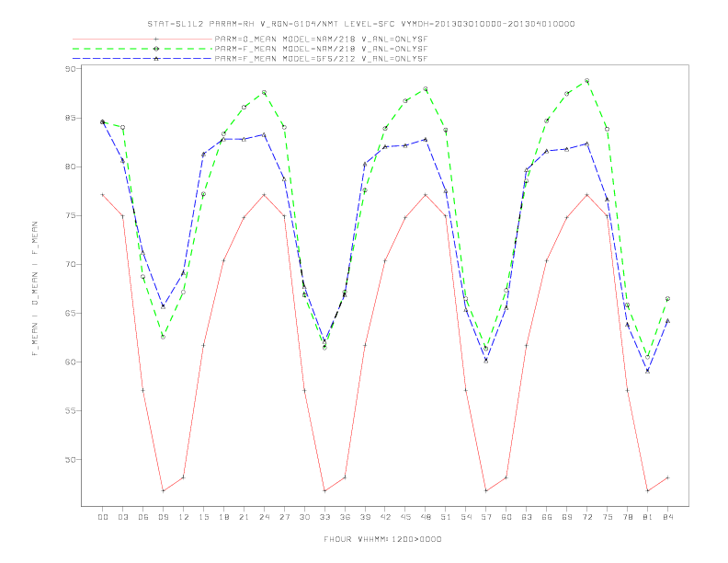Click x-axis tick label 63
This screenshot has width=728, height=563.
[x=527, y=517]
